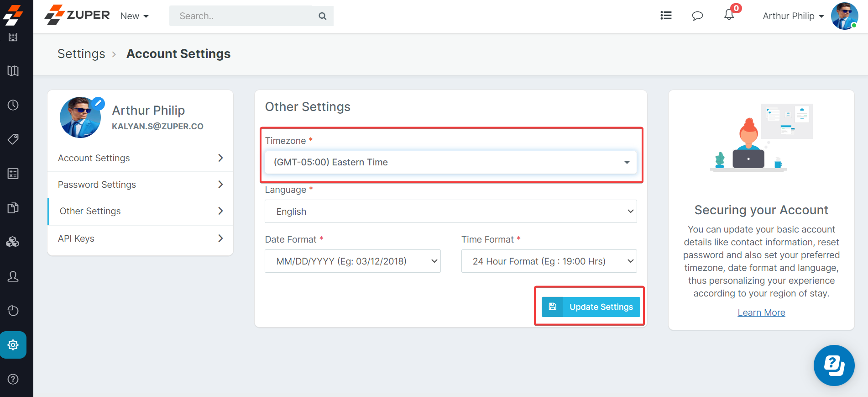
Task: Open the help question mark sidebar icon
Action: [13, 379]
